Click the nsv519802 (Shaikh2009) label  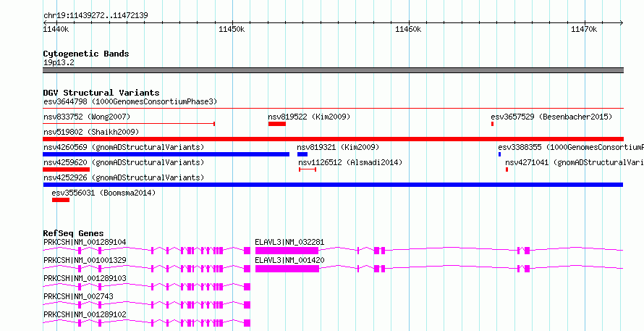click(x=91, y=132)
